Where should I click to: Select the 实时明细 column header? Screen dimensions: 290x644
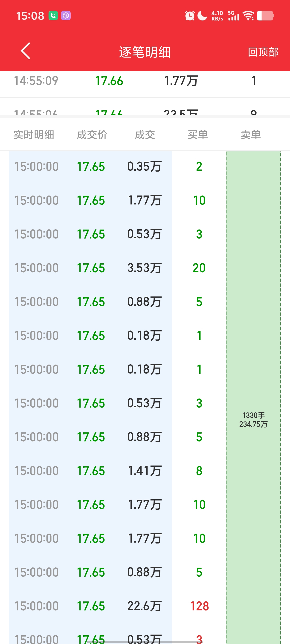(34, 135)
